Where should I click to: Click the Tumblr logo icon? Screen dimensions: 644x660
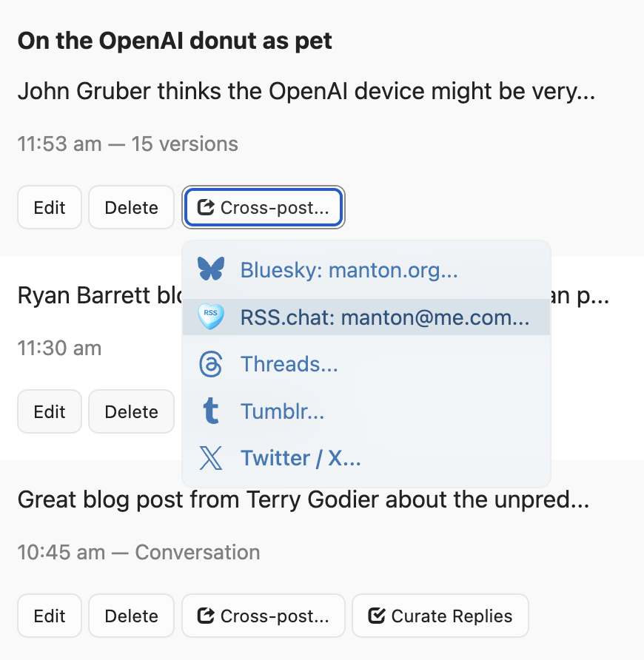tap(210, 411)
